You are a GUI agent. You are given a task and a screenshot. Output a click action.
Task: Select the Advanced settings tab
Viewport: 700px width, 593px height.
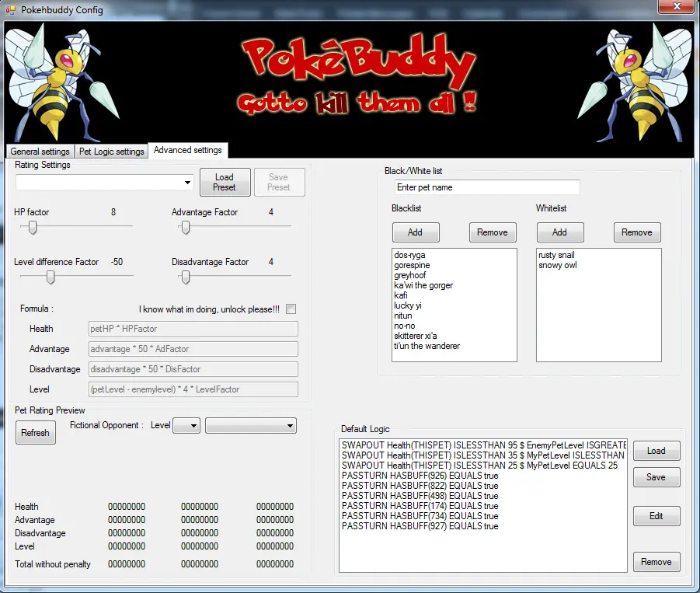click(188, 150)
